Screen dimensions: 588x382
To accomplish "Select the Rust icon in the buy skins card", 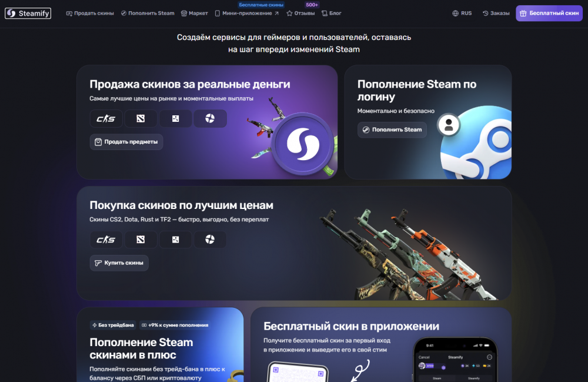I will click(175, 240).
